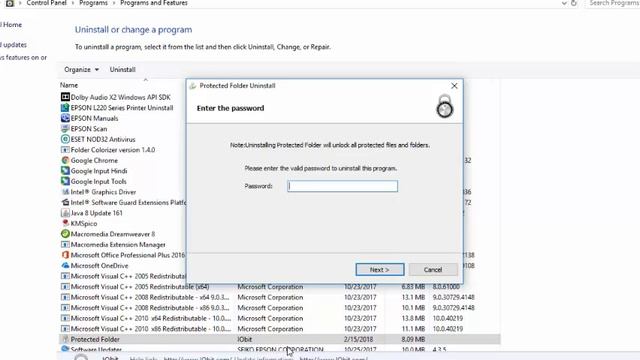Click the Name column header
This screenshot has height=360, width=640.
69,85
